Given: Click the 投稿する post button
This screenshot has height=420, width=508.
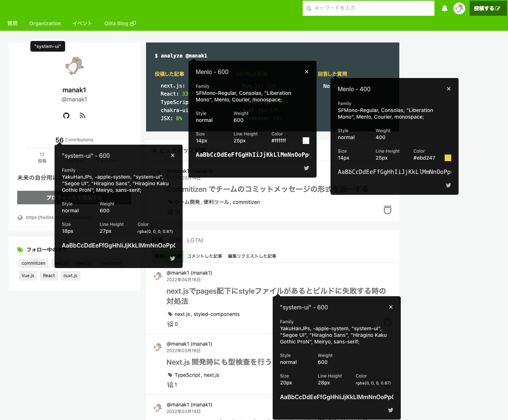Looking at the screenshot, I should 488,8.
